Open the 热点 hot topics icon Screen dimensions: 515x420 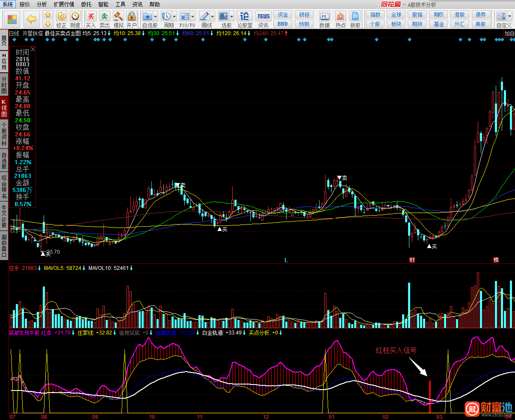pos(340,17)
